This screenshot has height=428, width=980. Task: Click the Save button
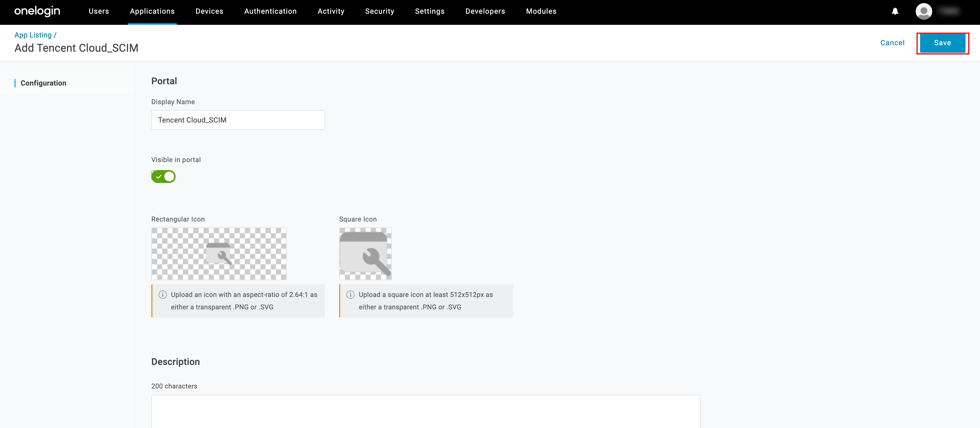(x=942, y=43)
